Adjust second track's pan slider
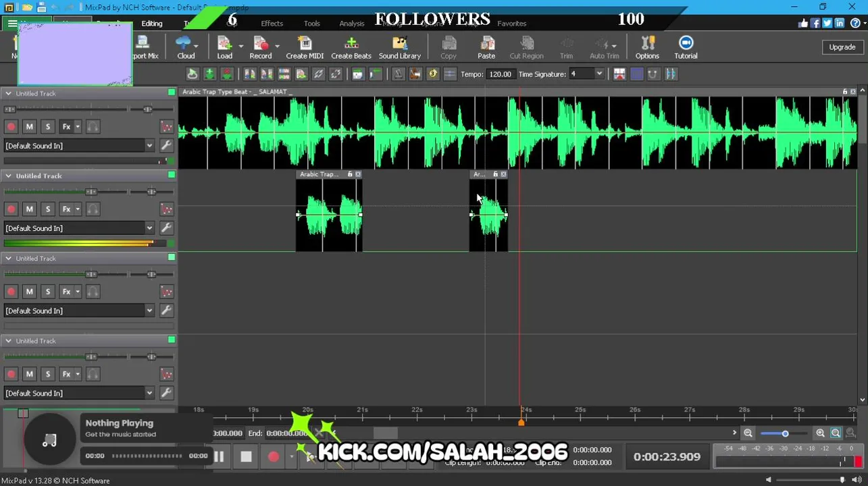The image size is (868, 486). coord(151,192)
